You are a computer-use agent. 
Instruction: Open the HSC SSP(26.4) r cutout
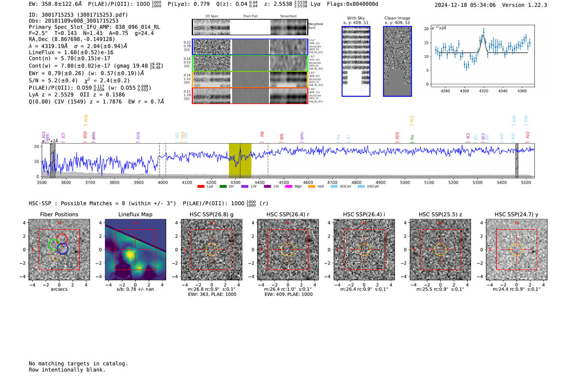click(x=288, y=250)
